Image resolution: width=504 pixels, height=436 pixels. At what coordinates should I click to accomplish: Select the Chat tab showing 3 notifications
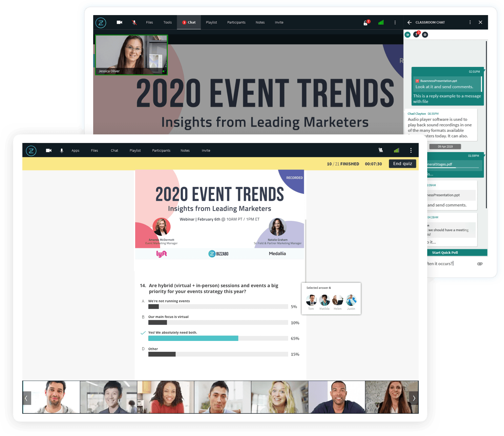tap(189, 22)
